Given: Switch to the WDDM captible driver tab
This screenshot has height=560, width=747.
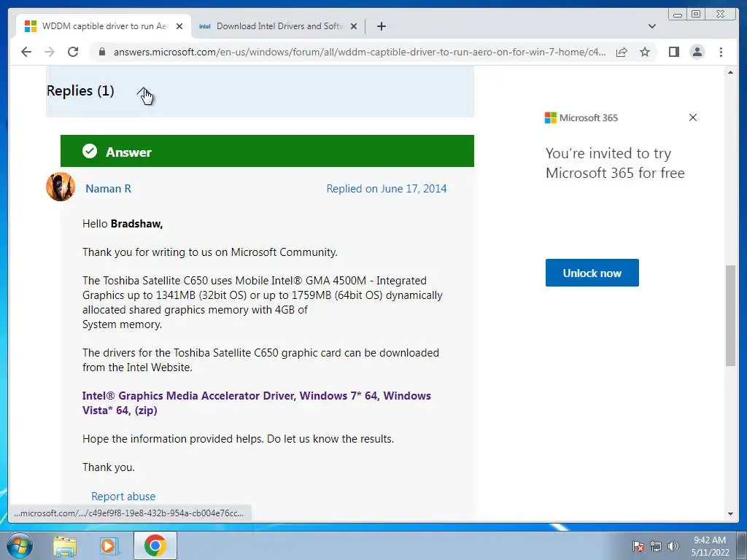Looking at the screenshot, I should 104,26.
